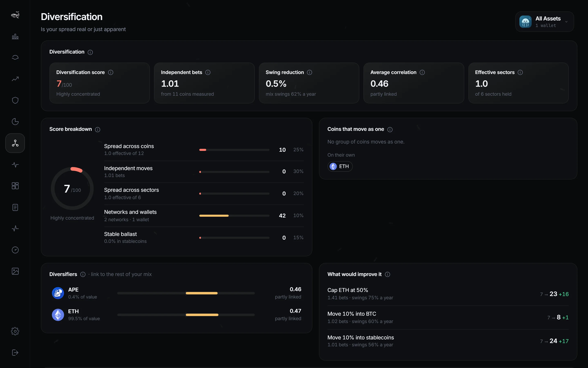This screenshot has width=588, height=368.
Task: Click the Spread across coins progress bar
Action: [x=234, y=150]
